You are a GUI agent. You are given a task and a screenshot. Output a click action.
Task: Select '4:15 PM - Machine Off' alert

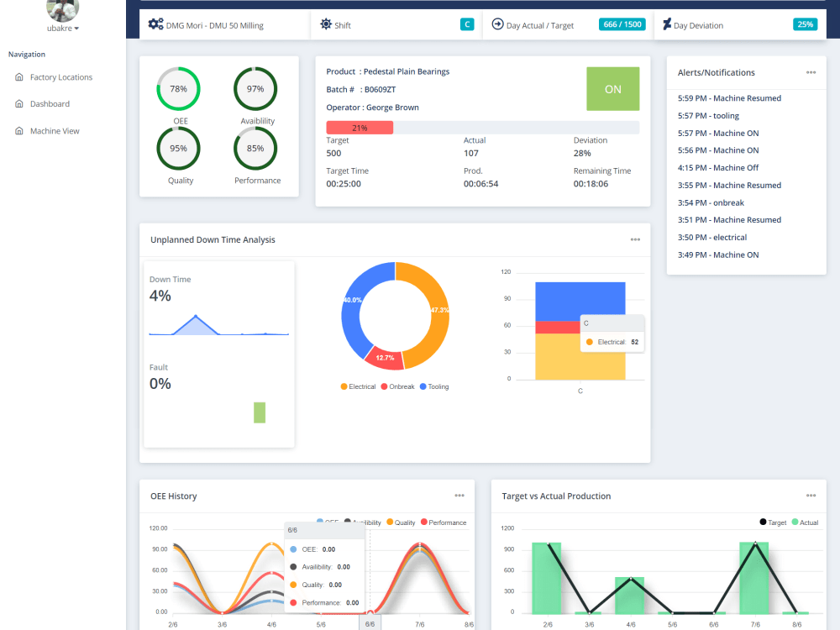[x=718, y=168]
